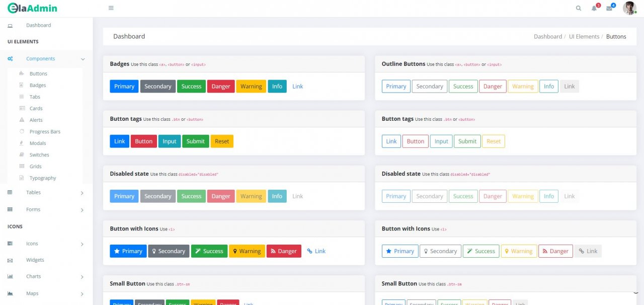644x305 pixels.
Task: Click warning icon beside Alerts submenu
Action: [x=22, y=120]
